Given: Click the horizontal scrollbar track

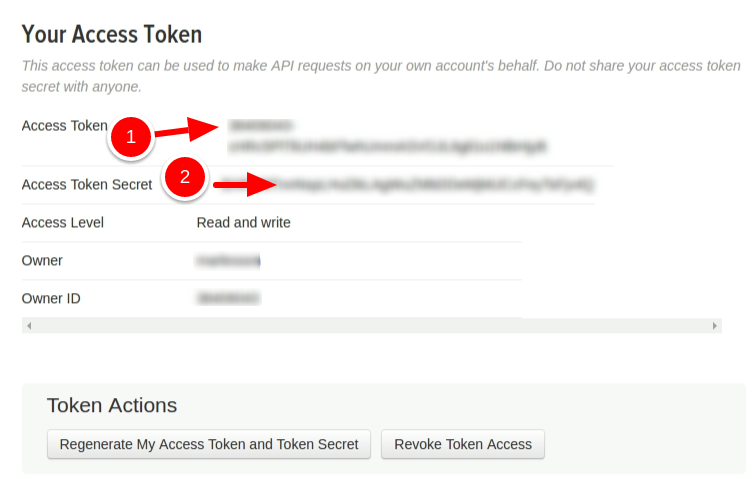Looking at the screenshot, I should [372, 326].
